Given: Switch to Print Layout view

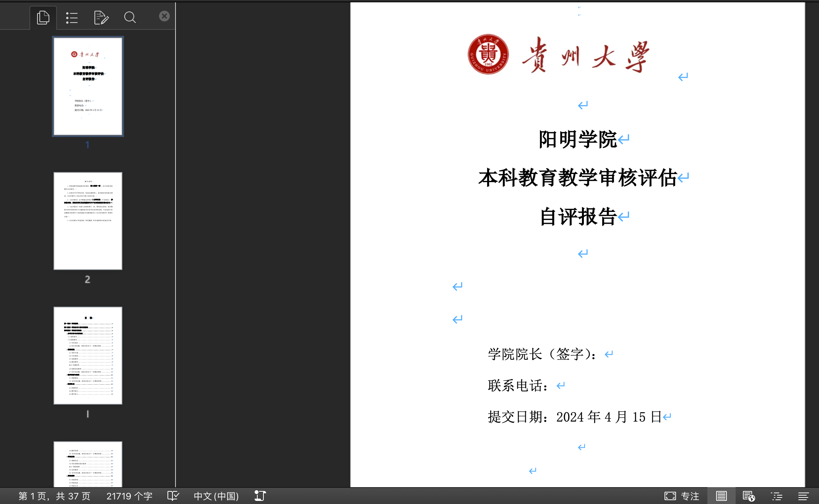Looking at the screenshot, I should coord(721,496).
